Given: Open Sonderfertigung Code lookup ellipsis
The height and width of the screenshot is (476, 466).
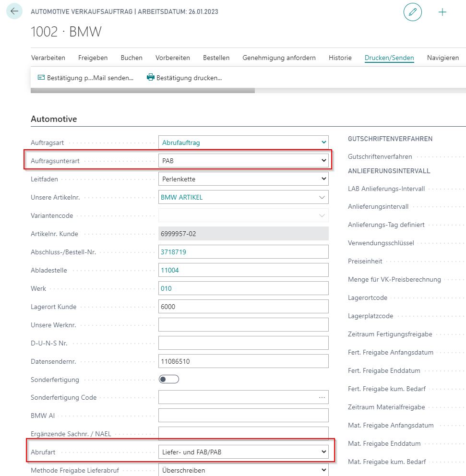Looking at the screenshot, I should tap(322, 397).
